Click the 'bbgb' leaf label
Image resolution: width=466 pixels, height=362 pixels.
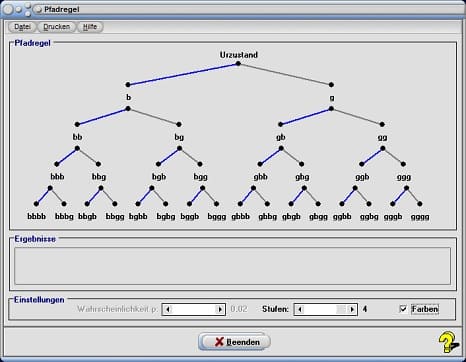coord(87,217)
